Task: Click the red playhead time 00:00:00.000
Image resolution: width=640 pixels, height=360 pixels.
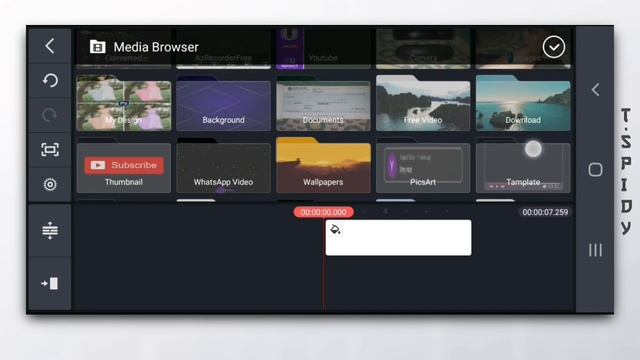Action: pyautogui.click(x=324, y=212)
